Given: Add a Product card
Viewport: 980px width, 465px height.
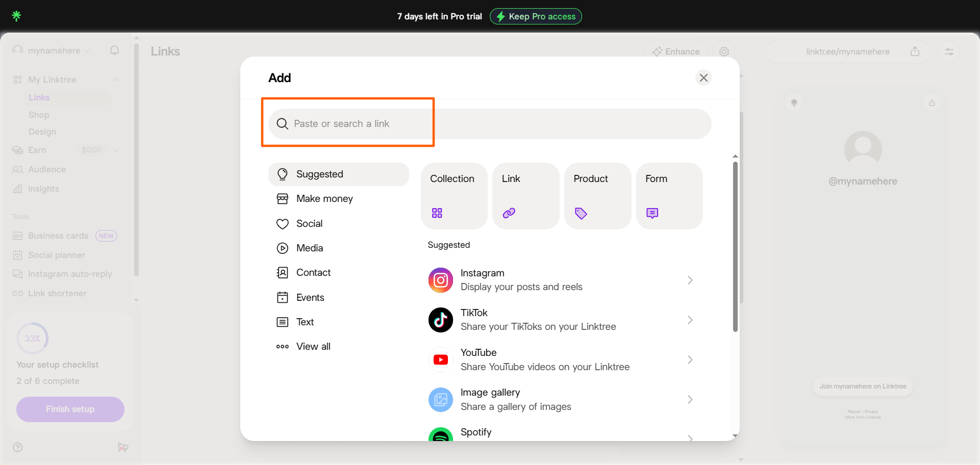Looking at the screenshot, I should pos(598,196).
